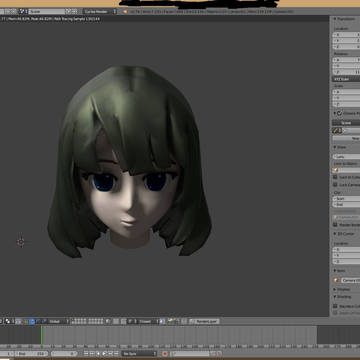Collapse the Transform panel
This screenshot has width=360, height=360.
click(335, 19)
